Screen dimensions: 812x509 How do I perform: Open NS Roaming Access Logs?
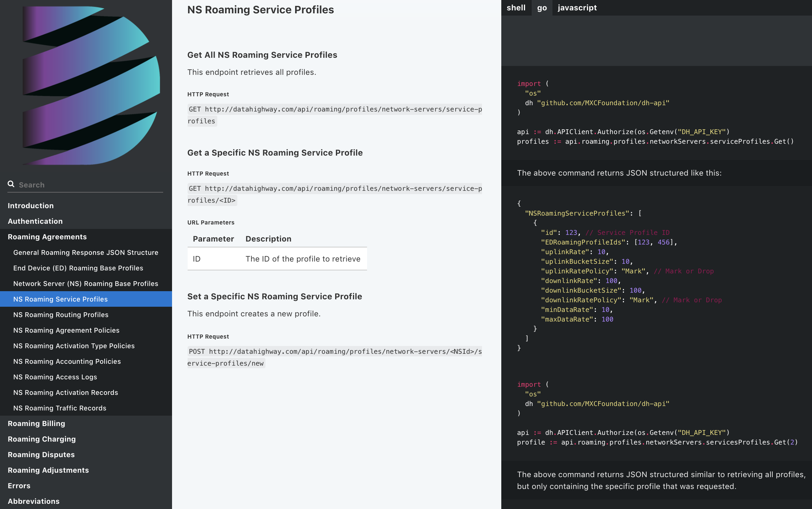click(55, 377)
